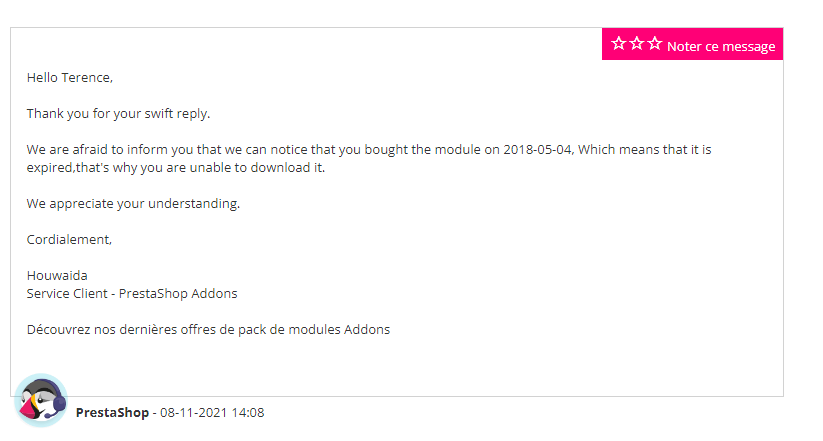823x441 pixels.
Task: Click 'Service Client - PrestaShop Addons' signature
Action: pos(132,293)
